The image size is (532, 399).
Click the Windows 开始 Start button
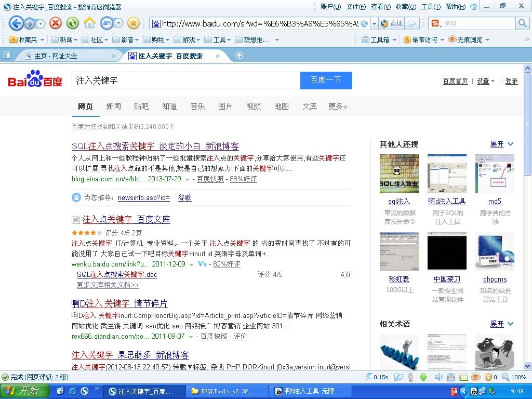[x=24, y=391]
